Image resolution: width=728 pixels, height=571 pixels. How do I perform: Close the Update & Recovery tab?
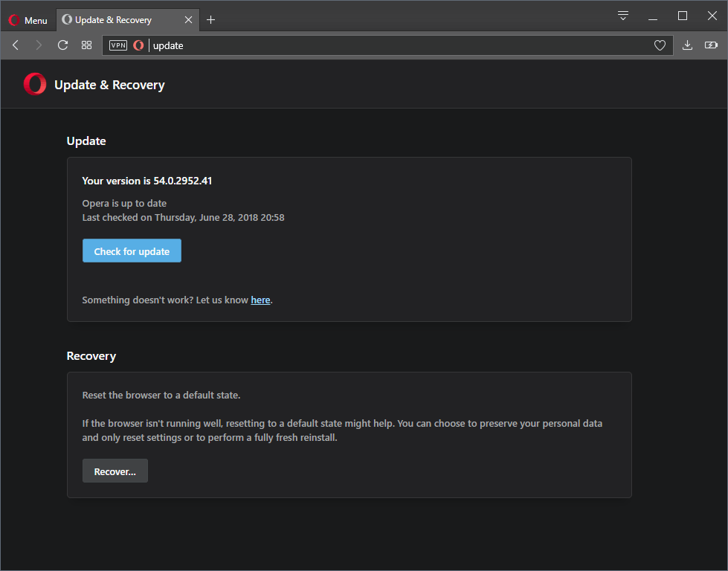click(188, 20)
